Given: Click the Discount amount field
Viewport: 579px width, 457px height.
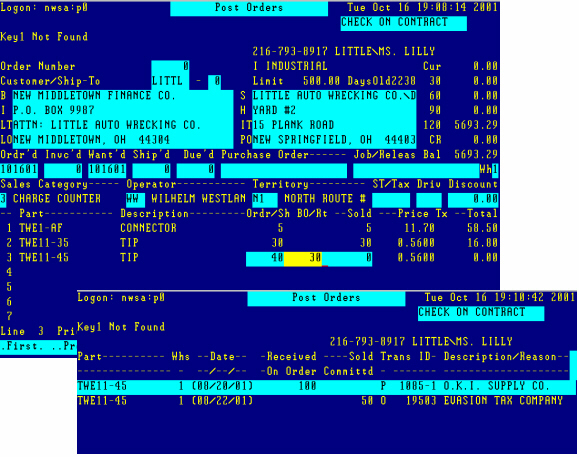Looking at the screenshot, I should (473, 199).
